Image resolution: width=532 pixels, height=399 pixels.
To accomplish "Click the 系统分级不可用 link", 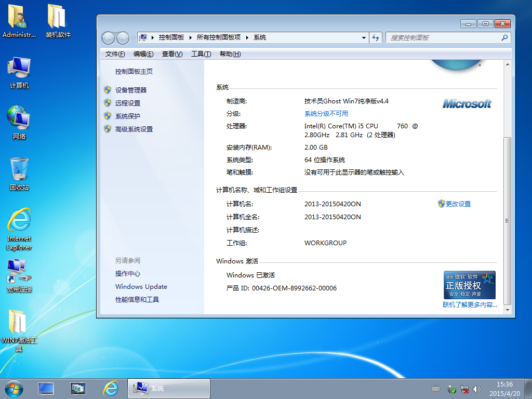I will point(326,114).
